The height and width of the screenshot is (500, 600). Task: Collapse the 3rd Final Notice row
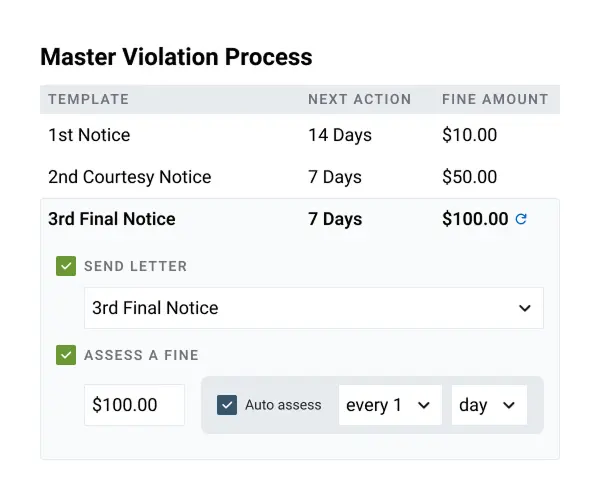[112, 219]
